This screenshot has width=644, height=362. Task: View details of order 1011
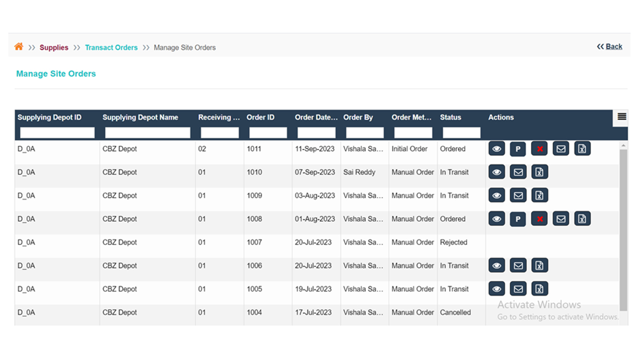click(497, 149)
